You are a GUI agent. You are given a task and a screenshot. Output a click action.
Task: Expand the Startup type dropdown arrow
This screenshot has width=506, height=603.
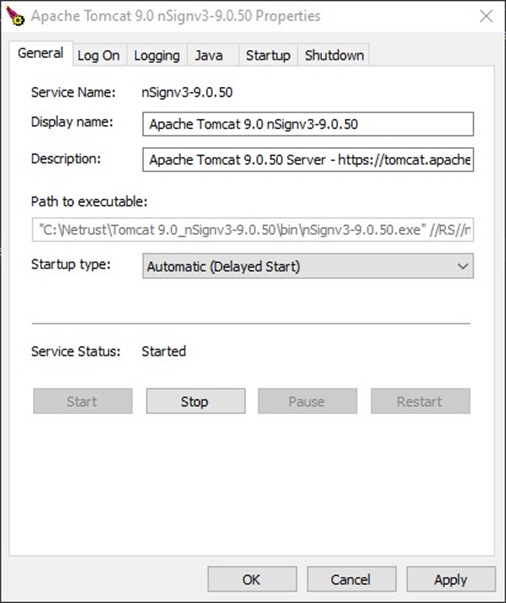(x=463, y=266)
